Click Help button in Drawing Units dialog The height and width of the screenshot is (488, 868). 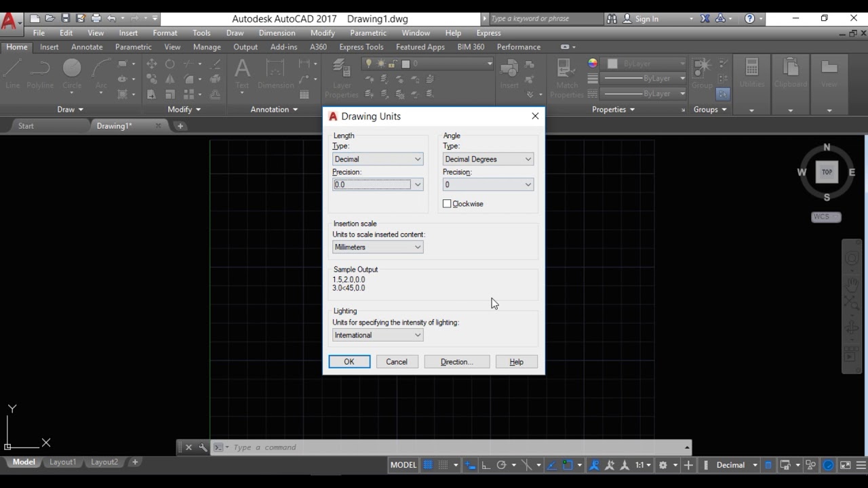pos(516,362)
